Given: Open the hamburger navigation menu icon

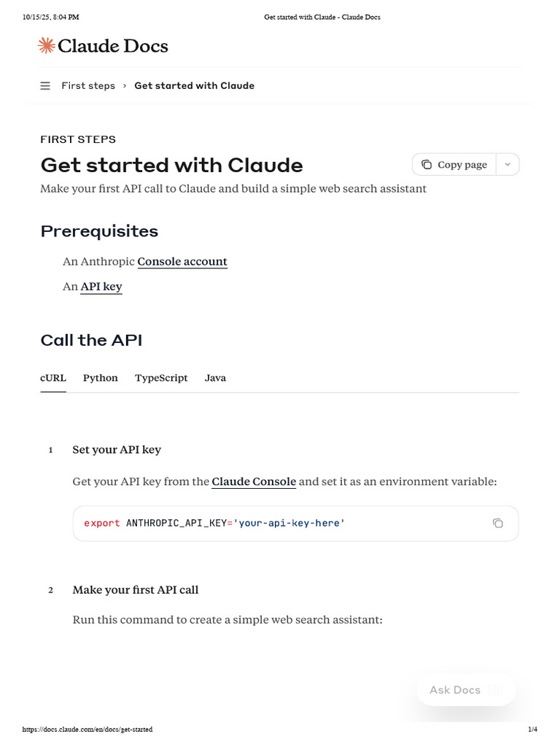Looking at the screenshot, I should click(x=45, y=86).
